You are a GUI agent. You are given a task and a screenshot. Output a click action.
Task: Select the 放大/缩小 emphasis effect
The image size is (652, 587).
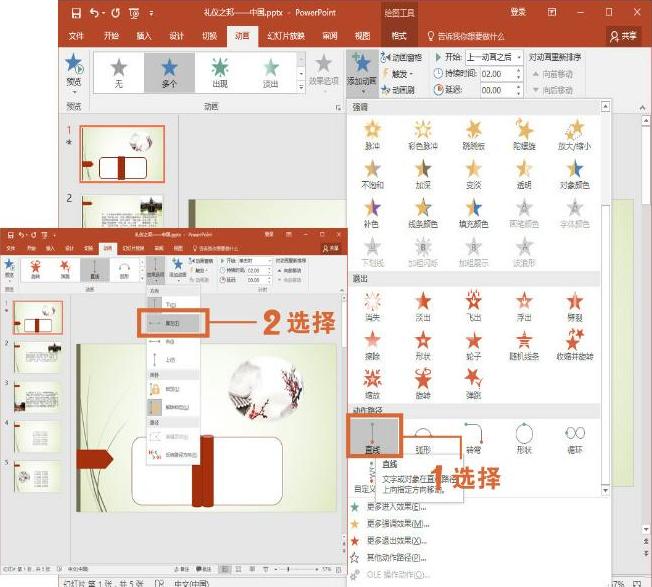click(574, 135)
